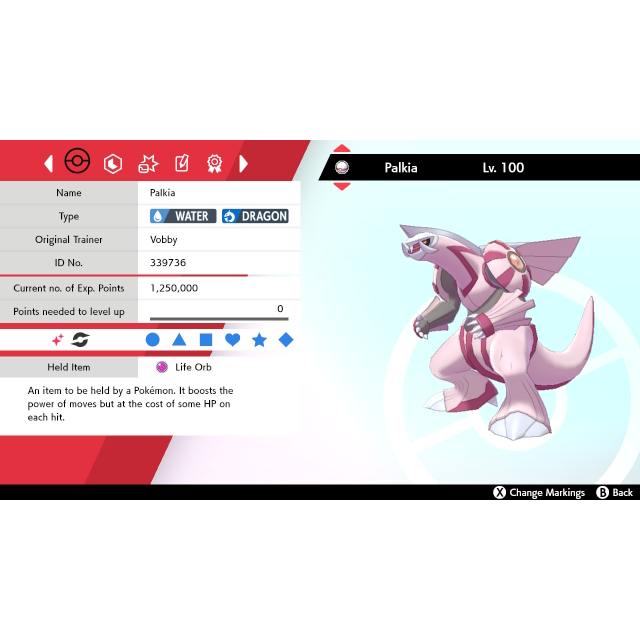Viewport: 640px width, 640px height.
Task: Click the X button icon
Action: coord(499,493)
